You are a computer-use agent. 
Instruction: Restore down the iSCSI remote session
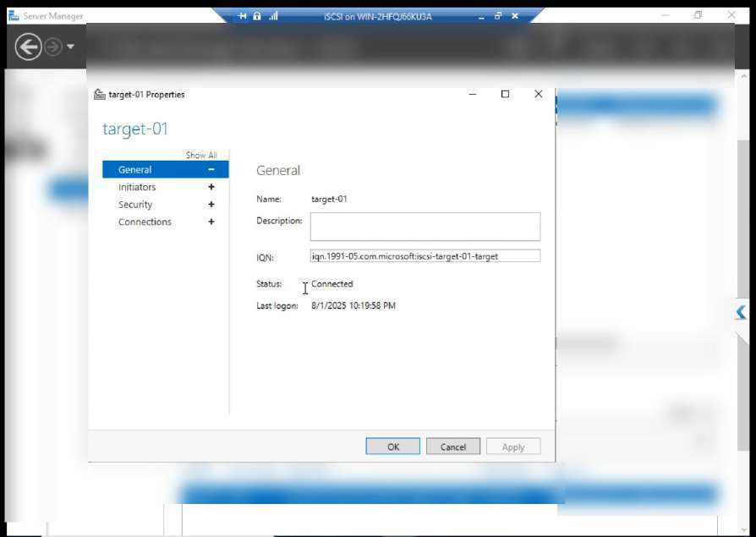pyautogui.click(x=498, y=16)
